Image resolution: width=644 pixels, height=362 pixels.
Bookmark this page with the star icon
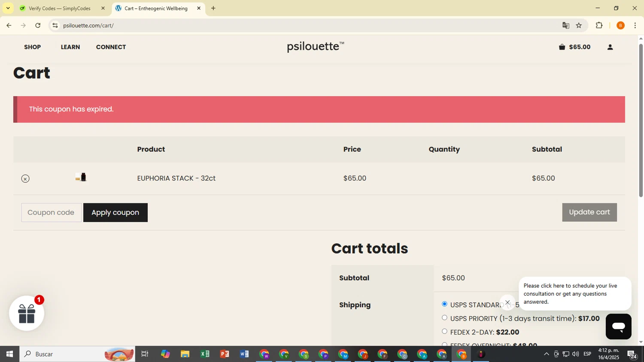(x=579, y=25)
